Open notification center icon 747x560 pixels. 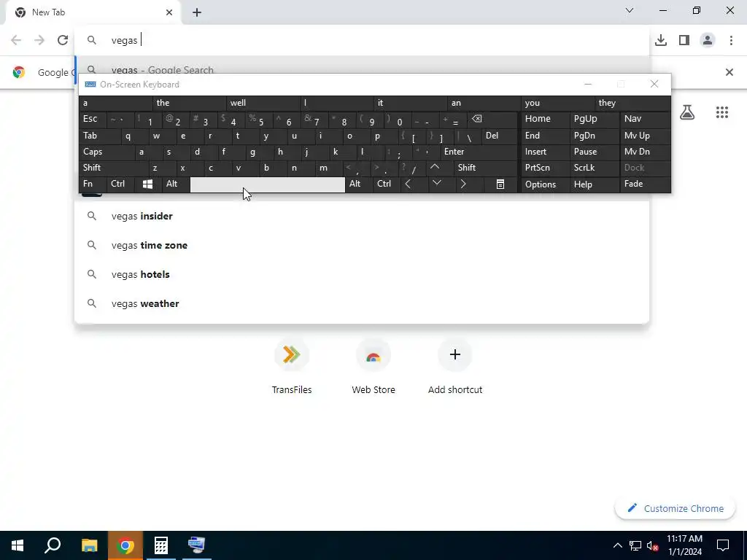[723, 545]
